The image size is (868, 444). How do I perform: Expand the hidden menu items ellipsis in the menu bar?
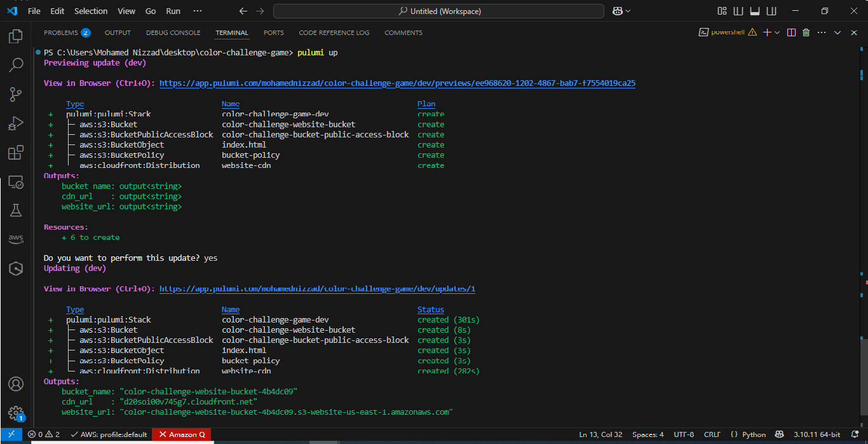click(198, 11)
